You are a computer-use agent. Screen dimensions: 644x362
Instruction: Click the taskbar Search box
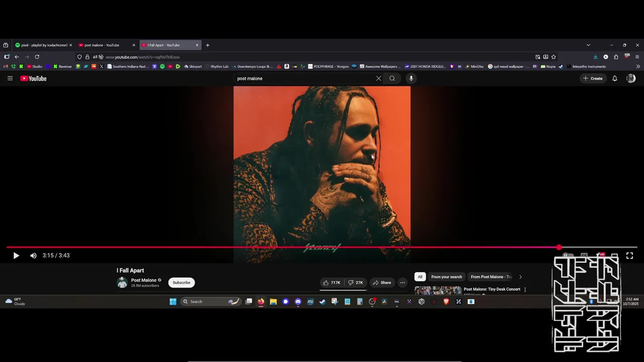click(x=210, y=302)
